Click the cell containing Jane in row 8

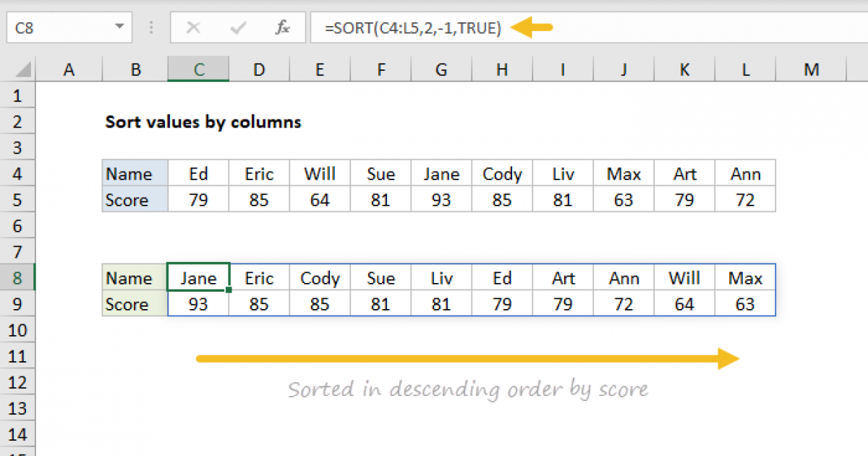click(197, 277)
